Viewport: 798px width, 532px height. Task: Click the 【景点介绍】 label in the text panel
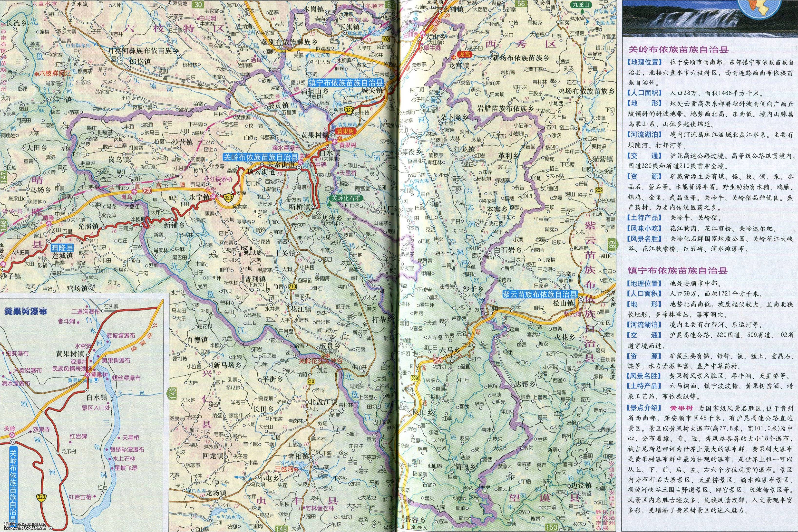(x=644, y=408)
